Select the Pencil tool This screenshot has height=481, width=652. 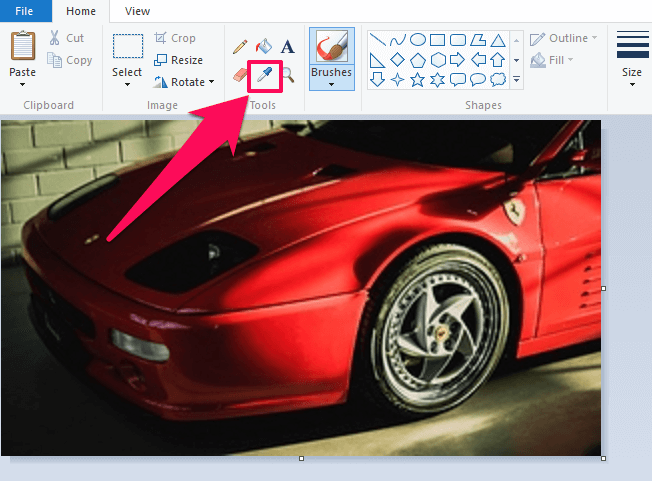240,47
